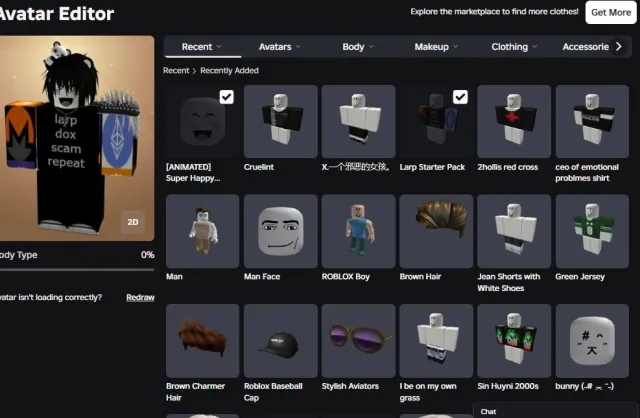The width and height of the screenshot is (640, 418).
Task: Equip the Green Jersey shirt
Action: (592, 231)
